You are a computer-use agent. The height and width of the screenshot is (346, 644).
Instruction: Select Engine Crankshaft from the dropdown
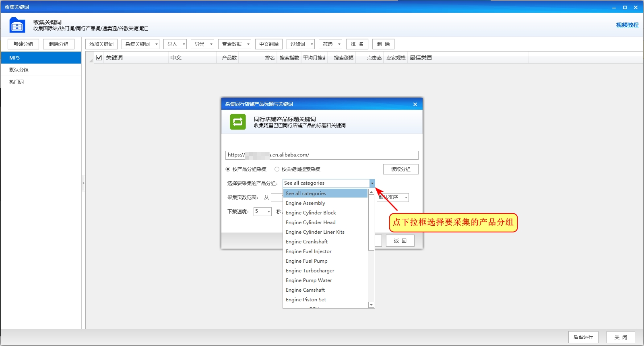(326, 242)
